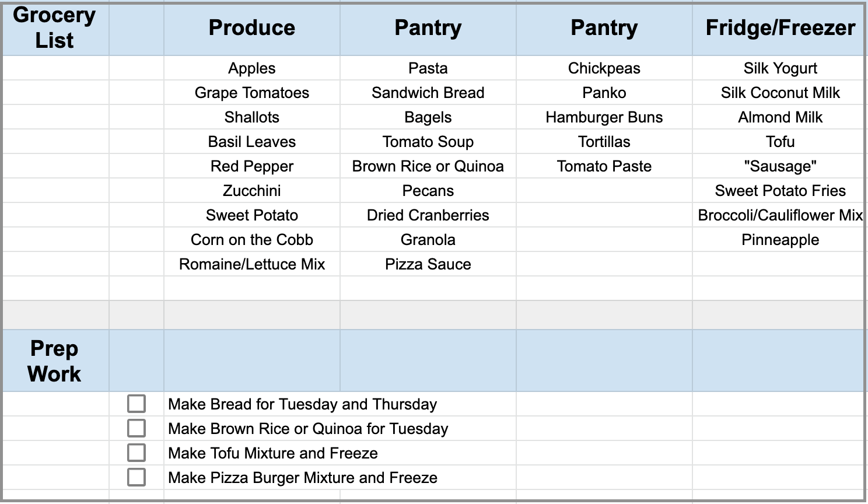Image resolution: width=868 pixels, height=504 pixels.
Task: Click the Hamburger Buns cell
Action: (x=604, y=117)
